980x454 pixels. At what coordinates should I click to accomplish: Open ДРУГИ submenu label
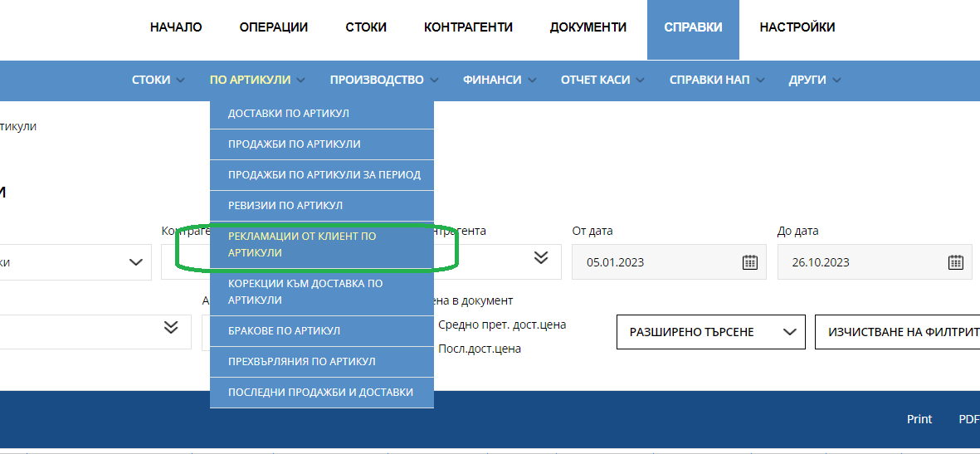click(807, 80)
